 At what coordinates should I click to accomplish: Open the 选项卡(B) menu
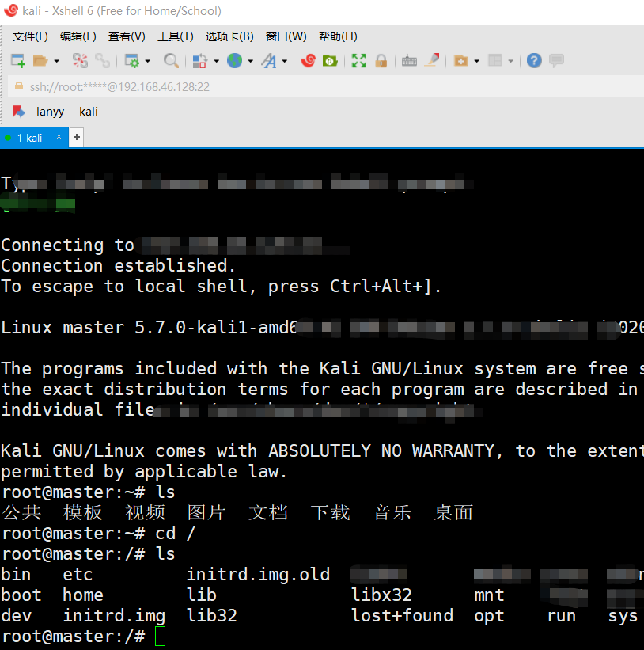coord(229,36)
